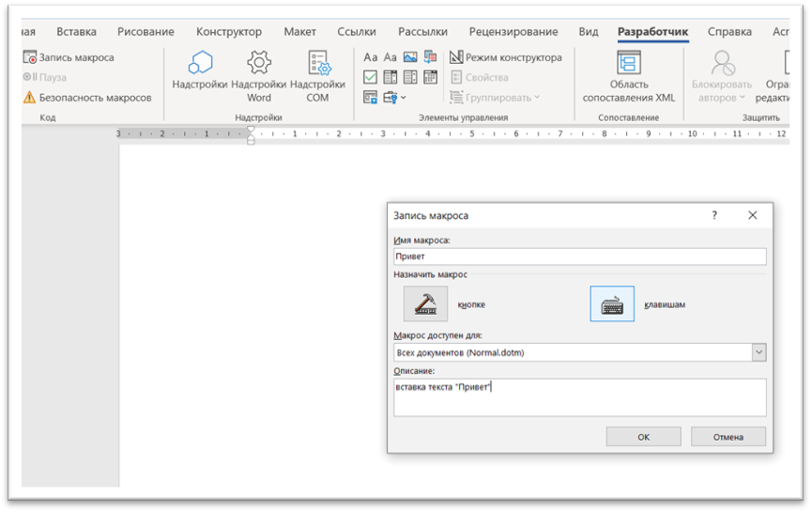The height and width of the screenshot is (512, 812).
Task: Confirm dialog with OK button
Action: pyautogui.click(x=644, y=437)
